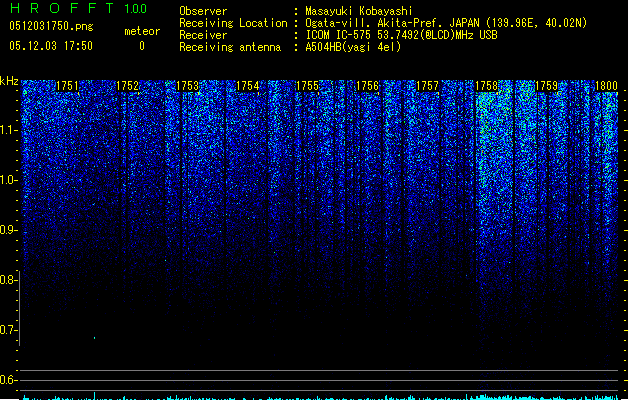Click the 1754 time marker
Image resolution: width=629 pixels, height=400 pixels.
click(x=248, y=86)
